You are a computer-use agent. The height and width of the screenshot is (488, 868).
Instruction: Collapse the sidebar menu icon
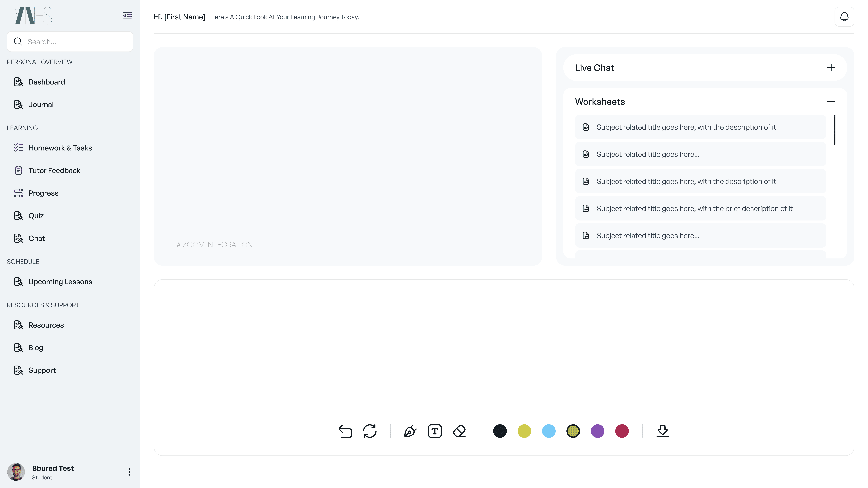click(127, 15)
